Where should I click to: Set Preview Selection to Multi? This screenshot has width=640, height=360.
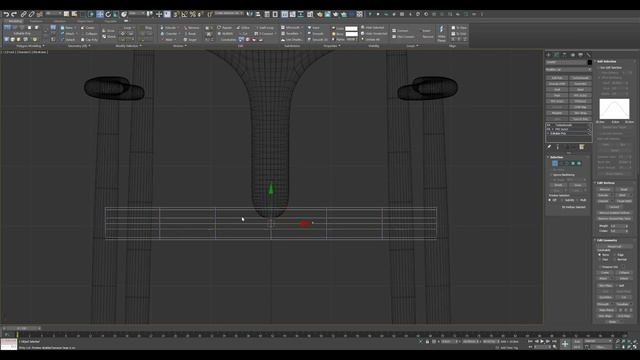click(x=578, y=200)
